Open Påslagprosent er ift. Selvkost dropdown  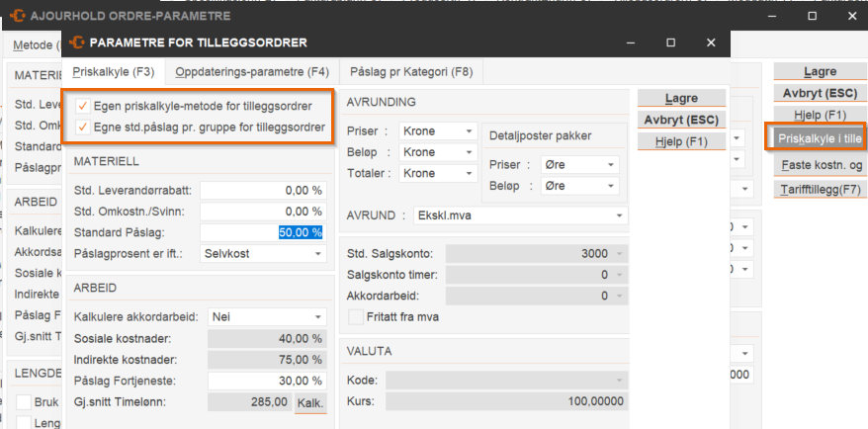263,254
